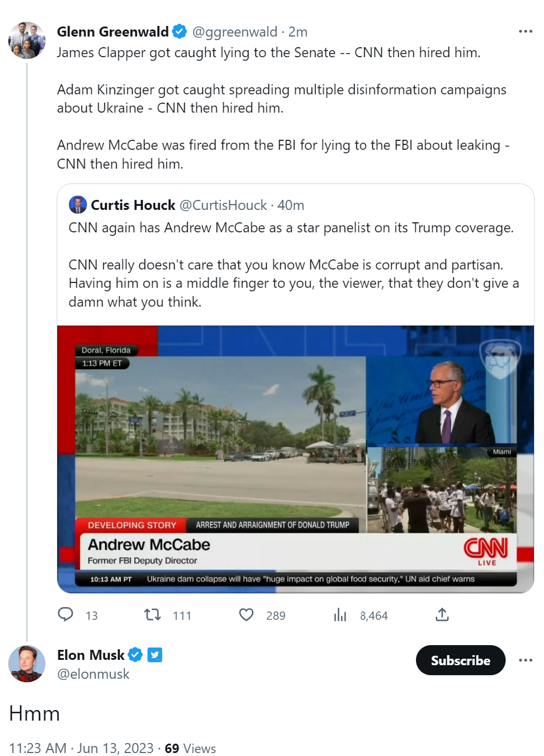Screen dimensions: 544x756
Task: Click the 11:23 AM Jun 13, 2023 timestamp
Action: (x=83, y=748)
